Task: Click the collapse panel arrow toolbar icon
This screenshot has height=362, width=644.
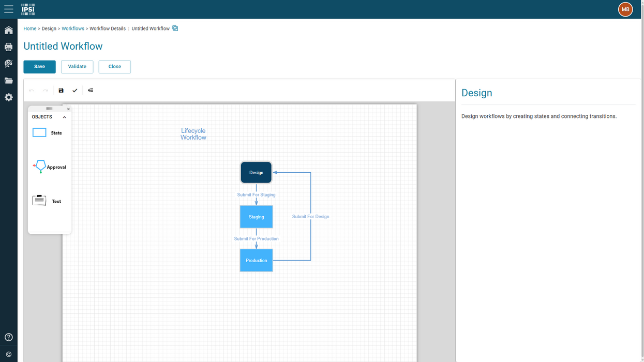Action: pyautogui.click(x=91, y=90)
